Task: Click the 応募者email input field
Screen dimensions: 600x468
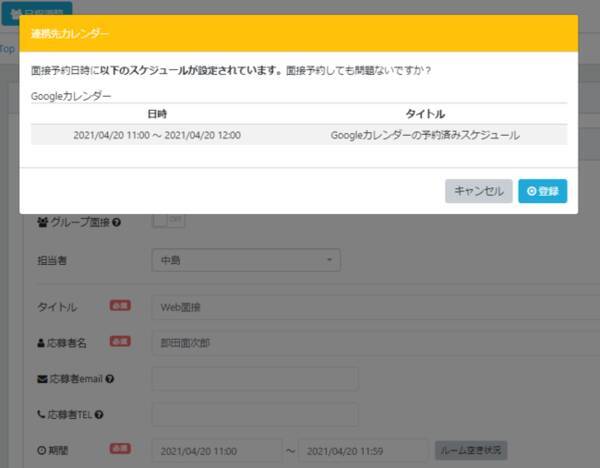Action: click(255, 378)
